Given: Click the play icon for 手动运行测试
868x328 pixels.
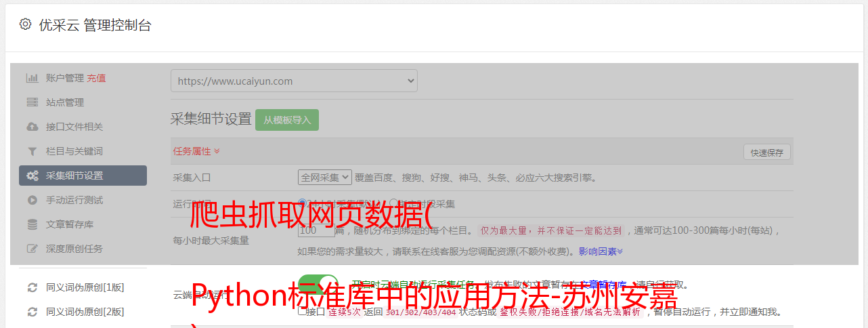Looking at the screenshot, I should click(x=32, y=200).
